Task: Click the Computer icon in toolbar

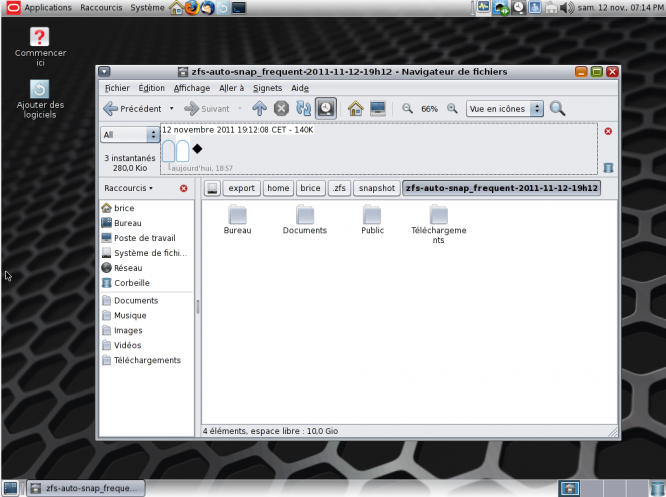Action: [378, 108]
